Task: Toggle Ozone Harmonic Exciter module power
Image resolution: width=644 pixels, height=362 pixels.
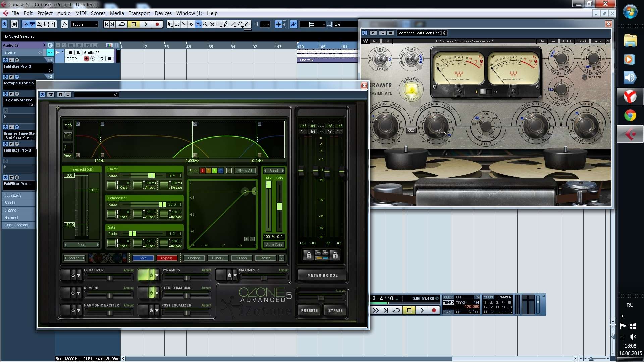Action: [73, 310]
